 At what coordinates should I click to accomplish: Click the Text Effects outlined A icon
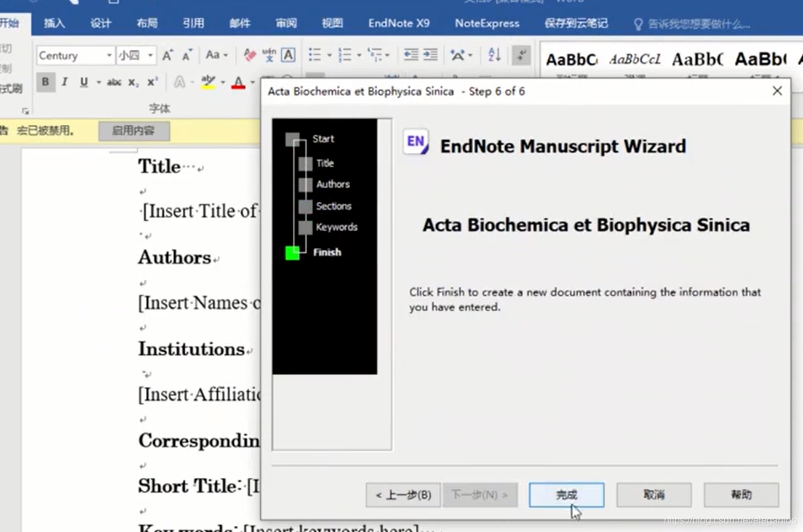click(180, 82)
